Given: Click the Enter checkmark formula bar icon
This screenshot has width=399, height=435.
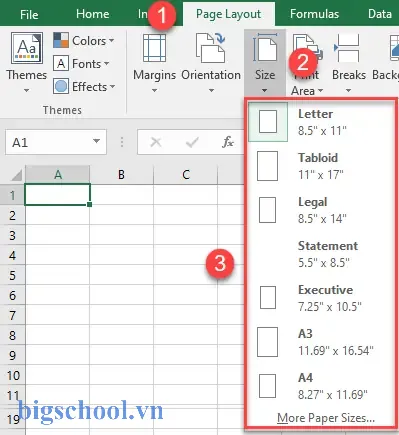Looking at the screenshot, I should pyautogui.click(x=192, y=142).
